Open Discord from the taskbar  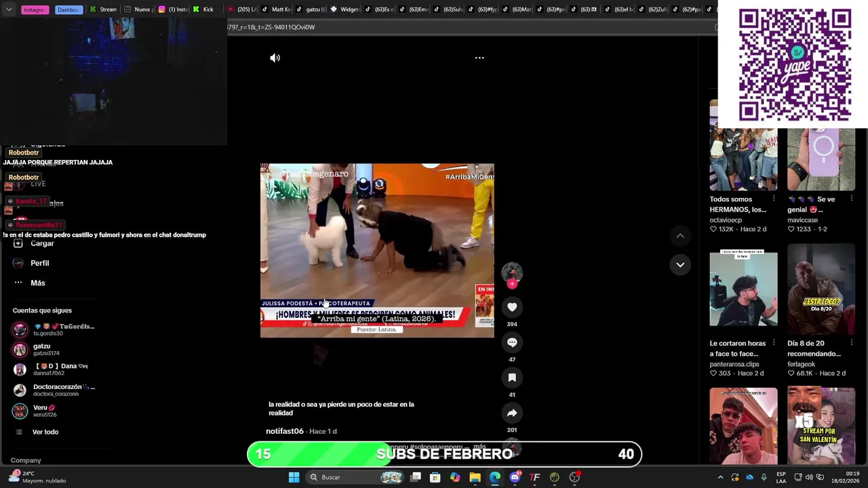click(515, 477)
